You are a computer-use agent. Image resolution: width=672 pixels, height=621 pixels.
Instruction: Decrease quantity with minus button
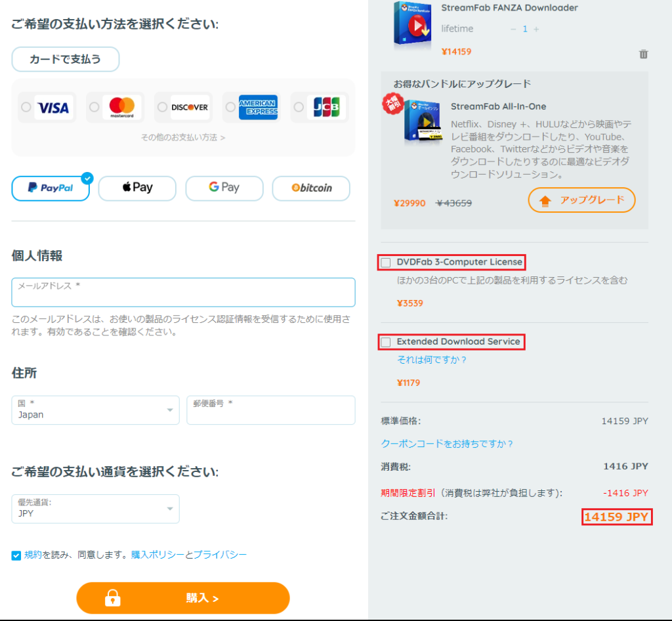pos(513,29)
